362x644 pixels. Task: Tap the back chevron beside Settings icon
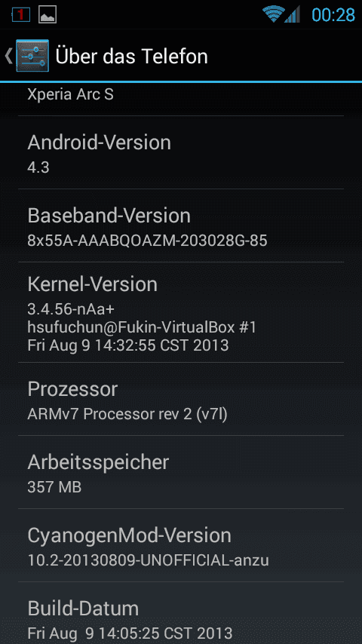pyautogui.click(x=8, y=56)
